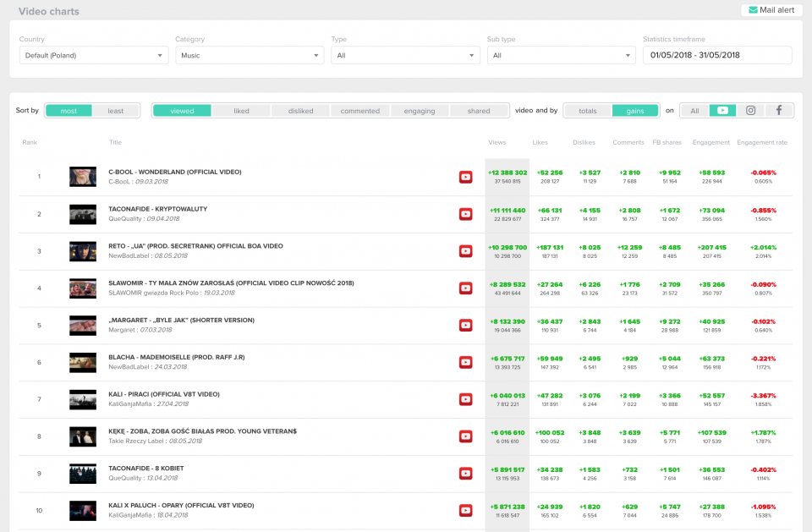Select the engaging metric

(x=420, y=111)
